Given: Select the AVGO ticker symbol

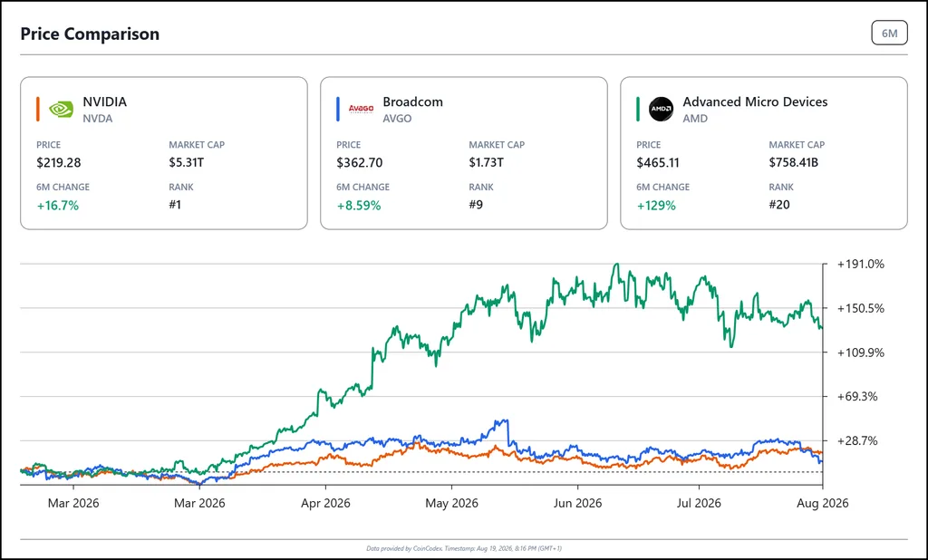Looking at the screenshot, I should [x=397, y=119].
